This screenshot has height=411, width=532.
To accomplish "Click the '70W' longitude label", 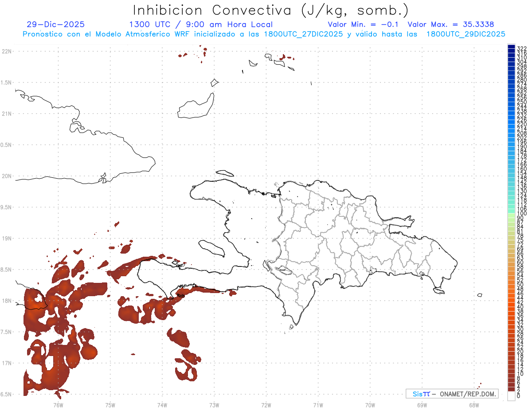I will pos(370,405).
